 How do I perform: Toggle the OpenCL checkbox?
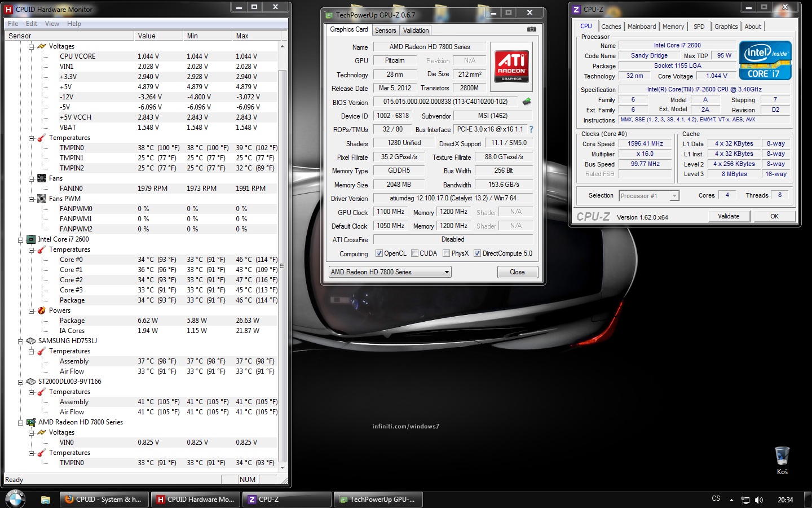(379, 253)
